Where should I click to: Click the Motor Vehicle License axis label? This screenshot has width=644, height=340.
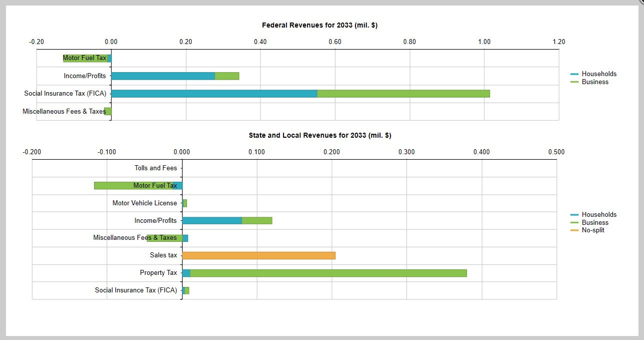[144, 203]
